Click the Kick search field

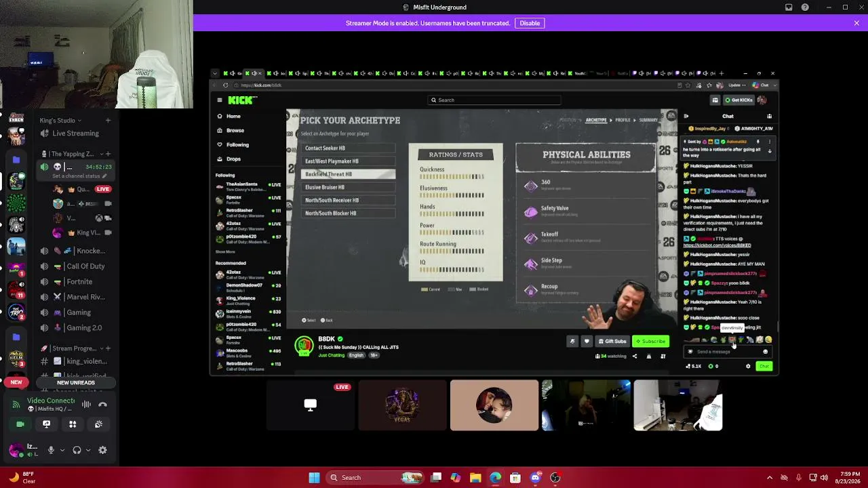pyautogui.click(x=495, y=100)
